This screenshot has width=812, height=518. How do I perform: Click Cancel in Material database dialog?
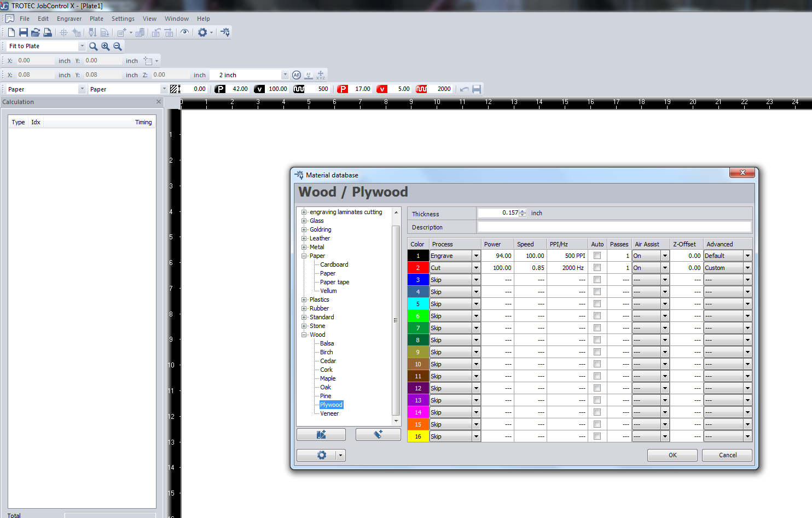pyautogui.click(x=727, y=455)
